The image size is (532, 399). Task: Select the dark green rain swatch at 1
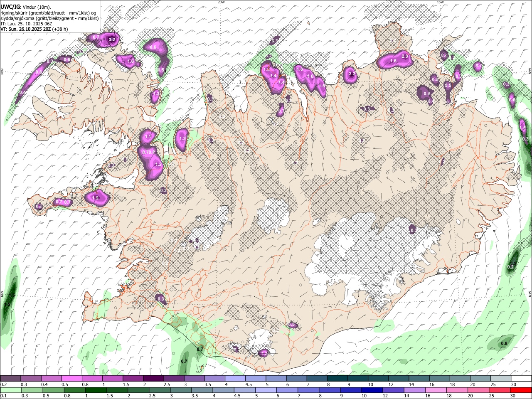pos(95,390)
